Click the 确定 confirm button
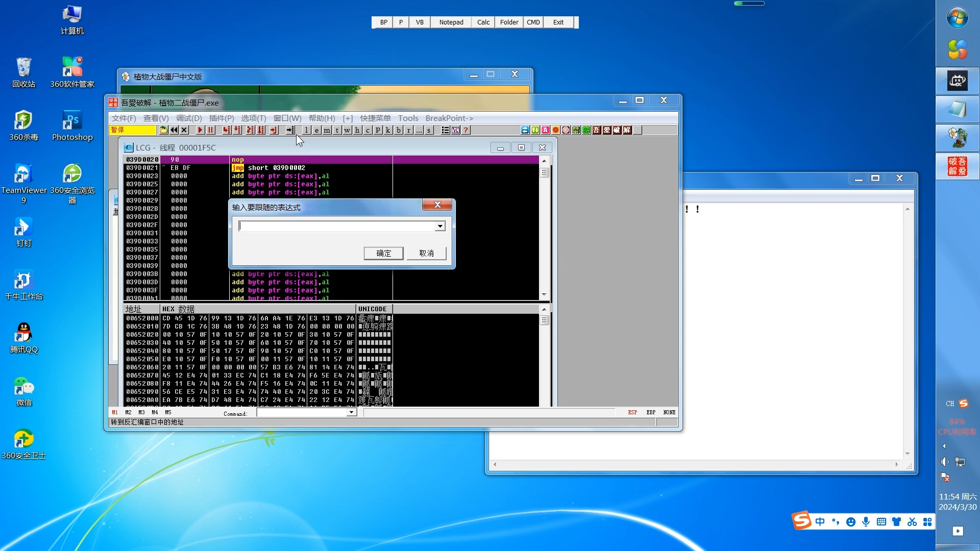The width and height of the screenshot is (980, 551). click(x=383, y=253)
